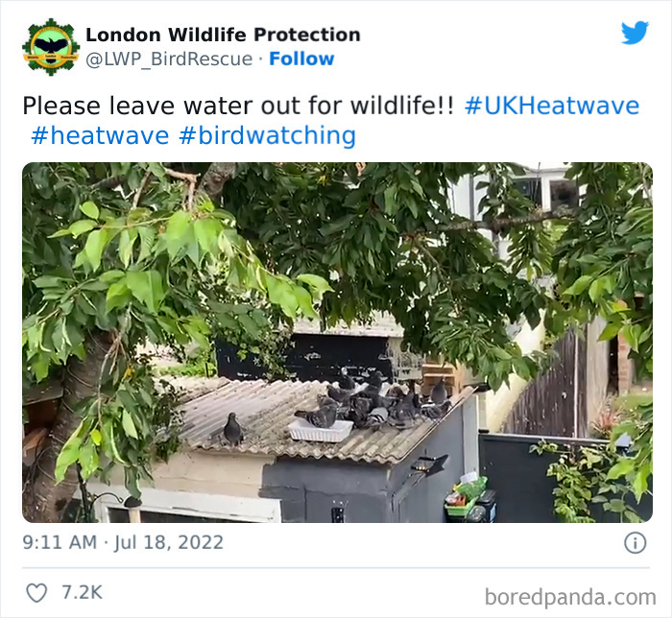
Task: Click the green crate in the video
Action: tap(467, 497)
